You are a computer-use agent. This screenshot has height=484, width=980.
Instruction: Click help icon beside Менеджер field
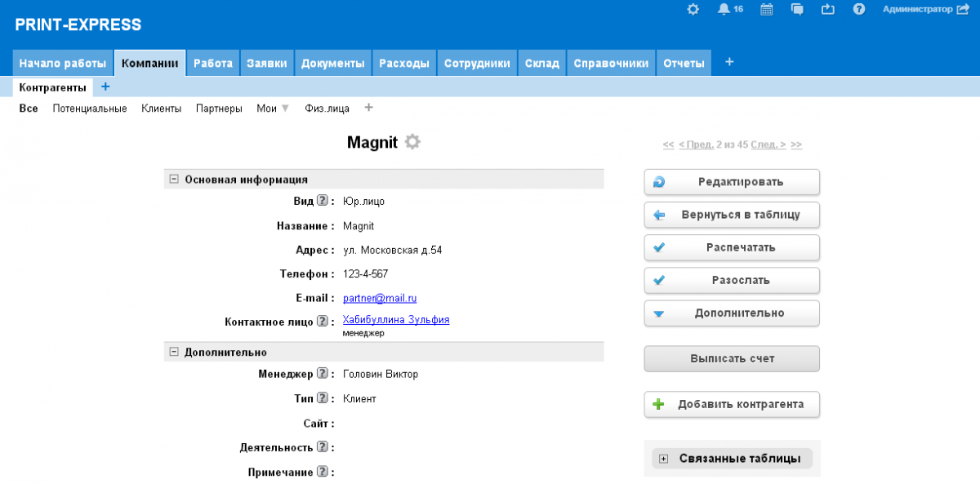coord(323,374)
